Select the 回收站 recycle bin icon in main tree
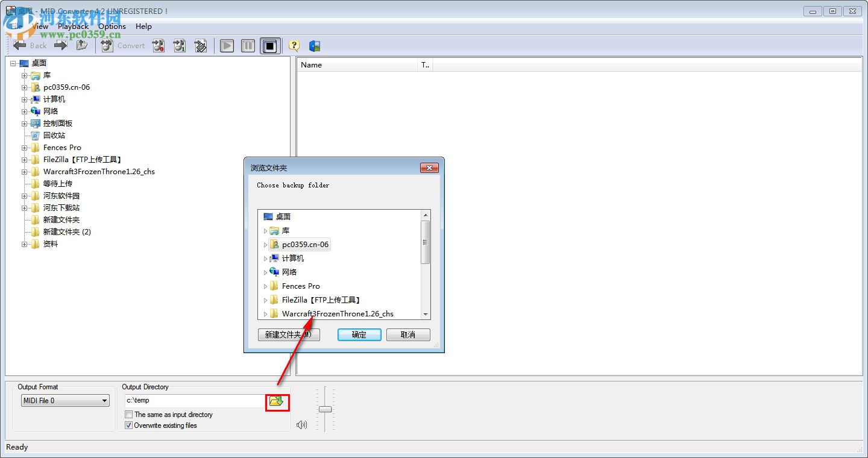This screenshot has height=458, width=868. click(36, 136)
